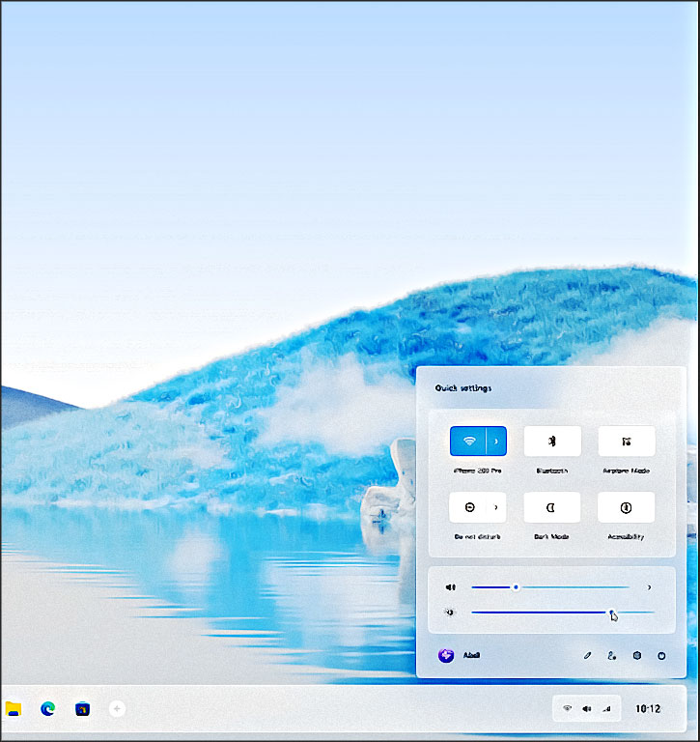Turn on Do not disturb tile
Image resolution: width=700 pixels, height=742 pixels.
click(468, 507)
